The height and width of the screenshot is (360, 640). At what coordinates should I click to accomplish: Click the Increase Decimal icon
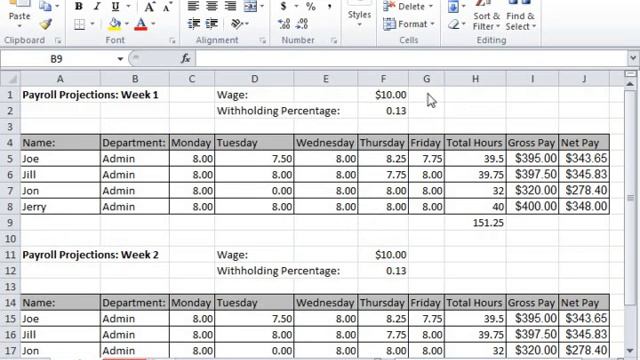284,24
